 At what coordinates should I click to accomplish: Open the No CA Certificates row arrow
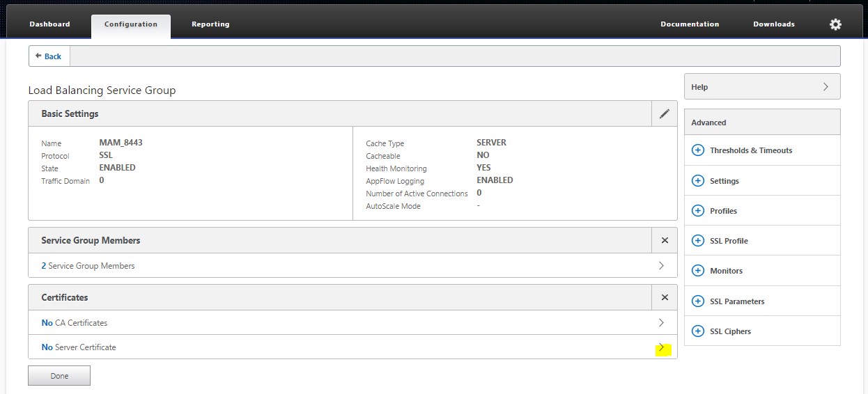[x=661, y=323]
